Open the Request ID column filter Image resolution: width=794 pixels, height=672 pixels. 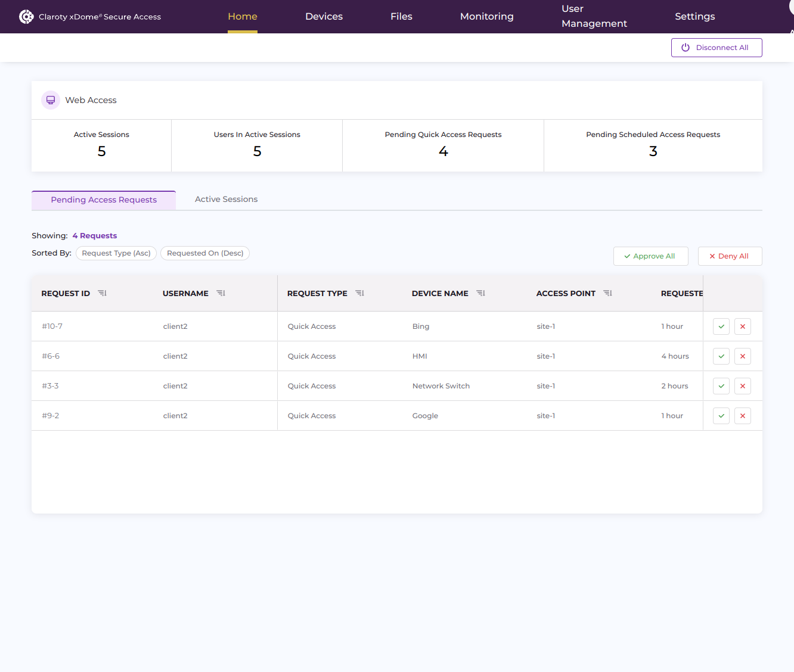[x=102, y=293]
